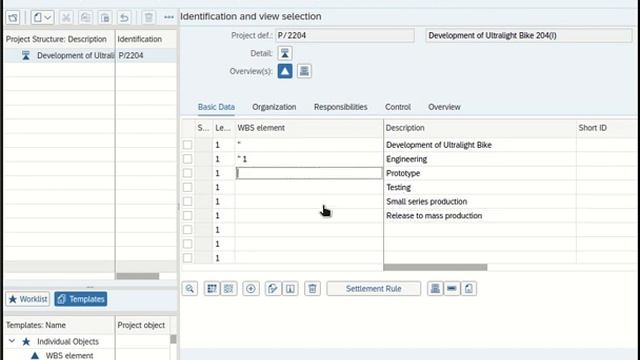This screenshot has height=360, width=640.
Task: Switch to the Control tab
Action: [x=398, y=107]
